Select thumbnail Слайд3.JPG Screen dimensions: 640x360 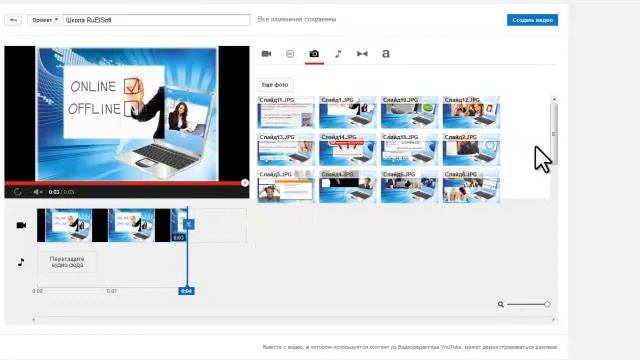pos(286,187)
